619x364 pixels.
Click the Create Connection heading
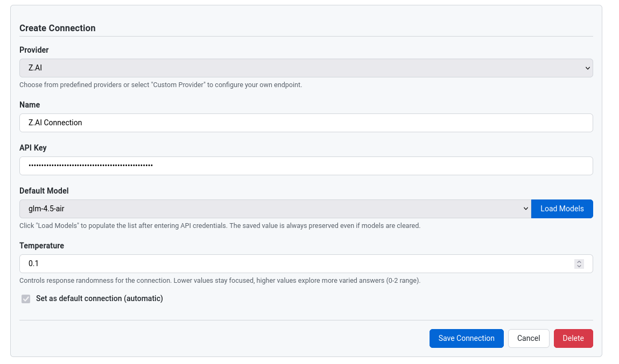coord(57,28)
